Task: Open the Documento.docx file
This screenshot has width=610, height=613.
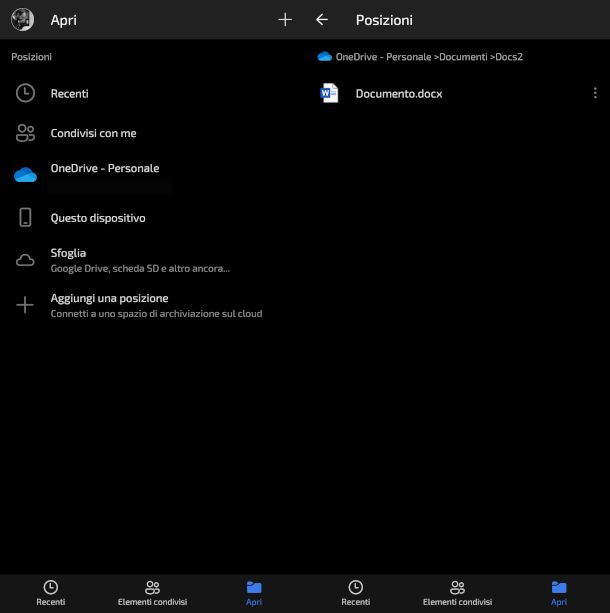Action: click(x=458, y=93)
